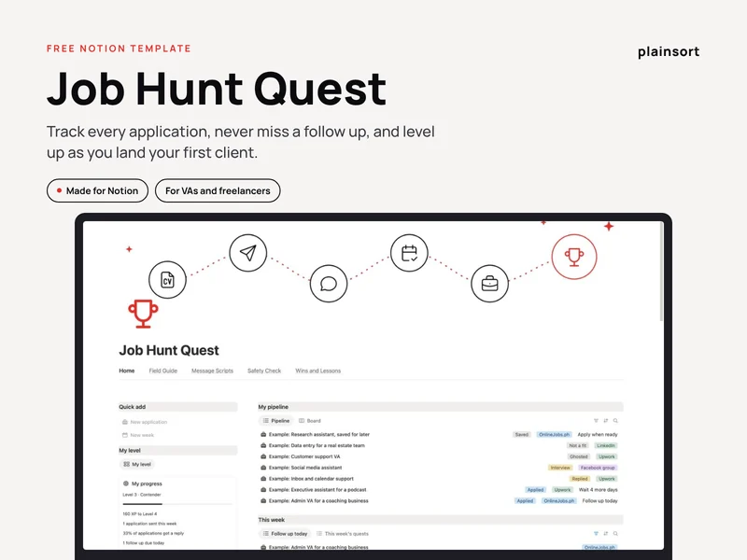Click the Follow up today reminder text
Screen dimensions: 747x560
(599, 501)
